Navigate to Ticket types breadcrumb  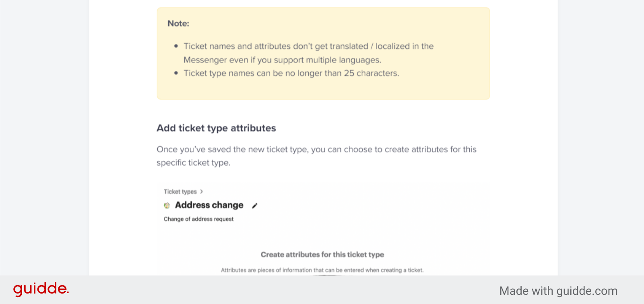pos(180,191)
